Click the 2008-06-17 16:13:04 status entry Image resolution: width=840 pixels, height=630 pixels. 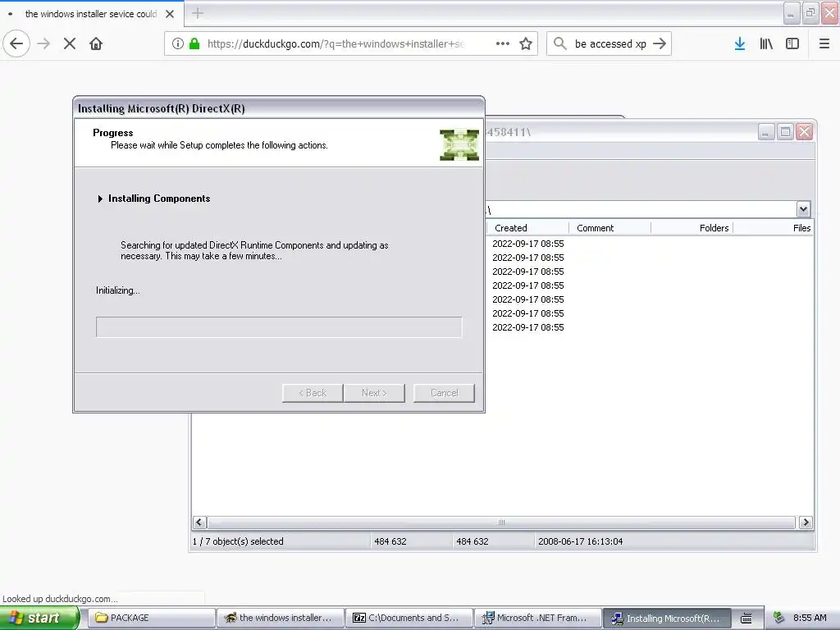580,541
